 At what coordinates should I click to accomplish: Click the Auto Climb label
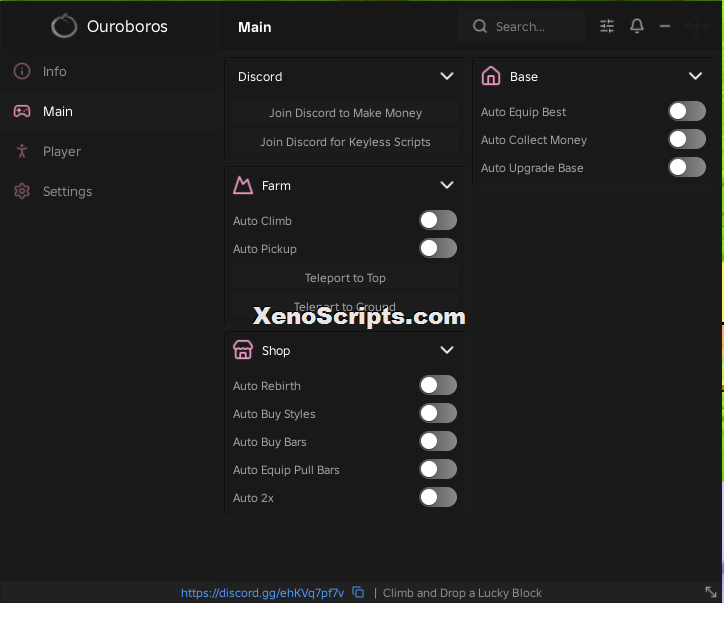coord(262,221)
